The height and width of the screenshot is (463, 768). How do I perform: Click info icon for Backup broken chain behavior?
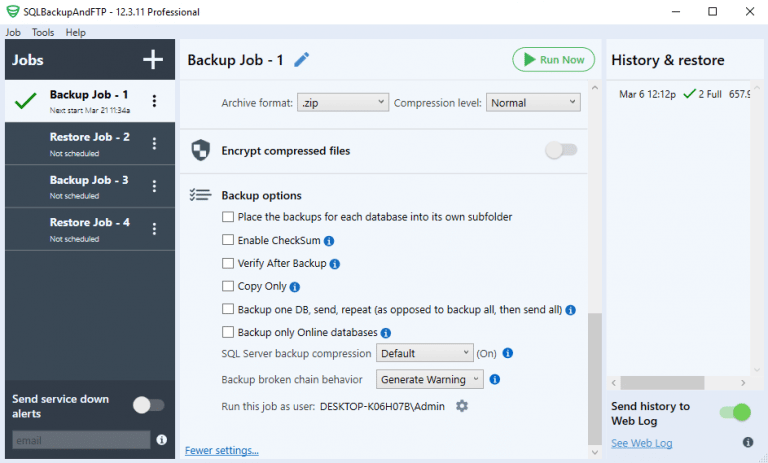pos(495,379)
